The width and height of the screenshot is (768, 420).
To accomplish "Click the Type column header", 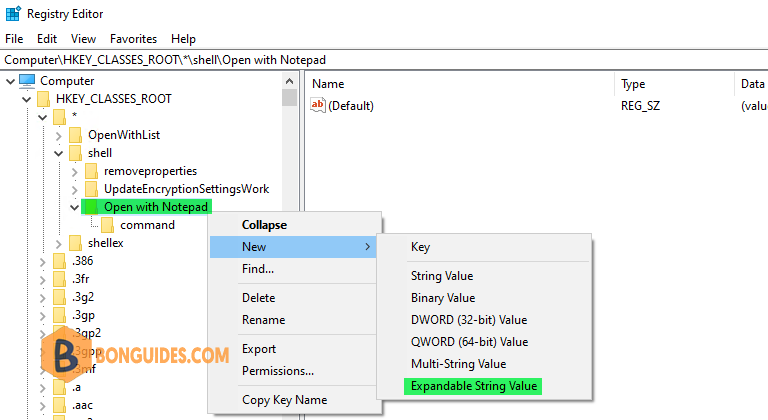I will point(674,84).
